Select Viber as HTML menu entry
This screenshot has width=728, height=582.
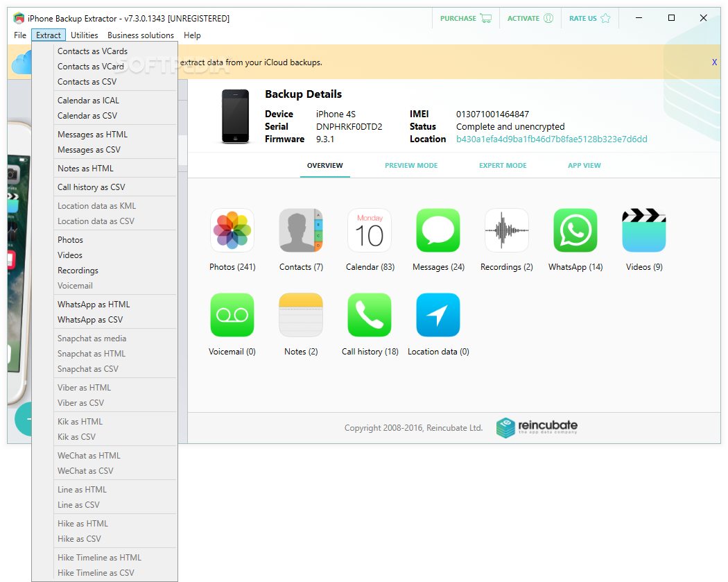pyautogui.click(x=105, y=387)
